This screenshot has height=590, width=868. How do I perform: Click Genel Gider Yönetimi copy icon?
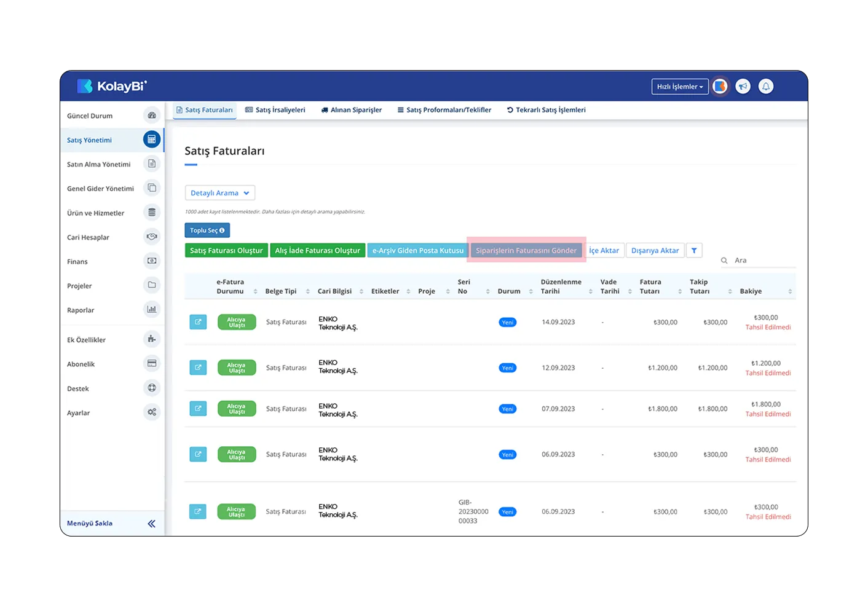point(152,188)
